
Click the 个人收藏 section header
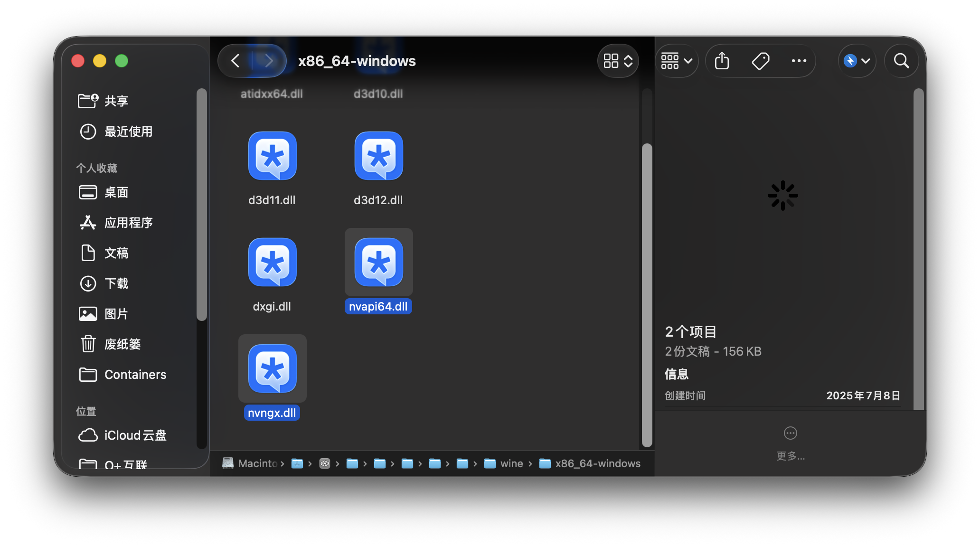(x=96, y=168)
